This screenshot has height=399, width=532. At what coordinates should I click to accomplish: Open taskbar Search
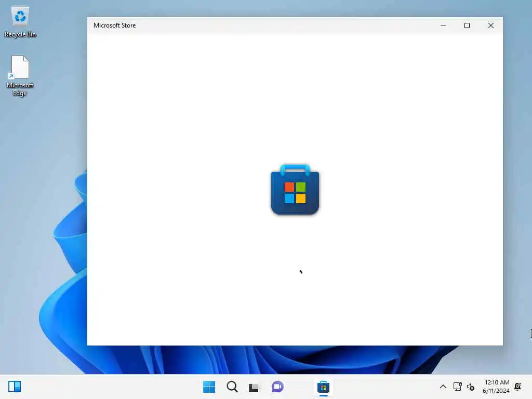232,387
